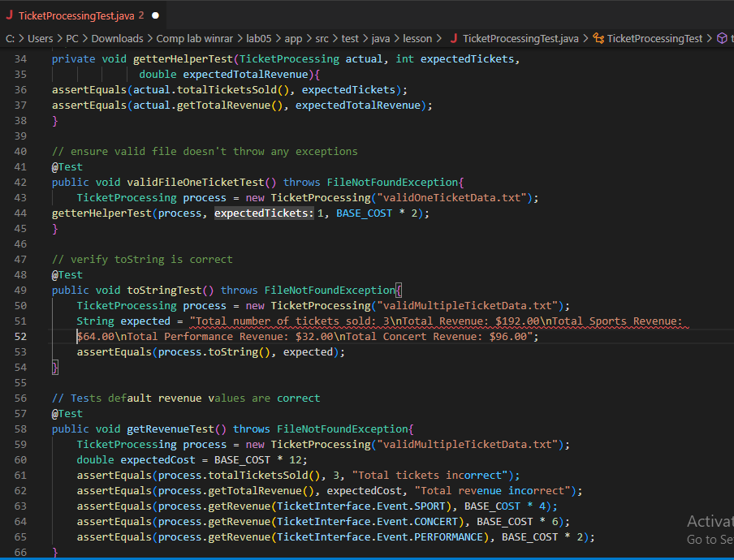Click "Total revenue incorrect" string on line 62
The image size is (734, 560).
pos(493,491)
